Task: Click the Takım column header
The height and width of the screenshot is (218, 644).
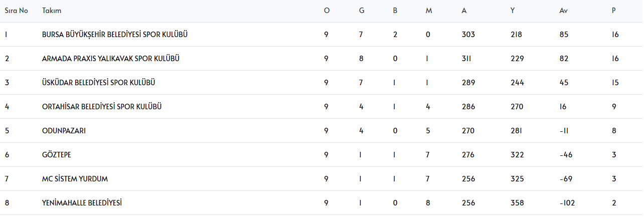Action: coord(52,11)
